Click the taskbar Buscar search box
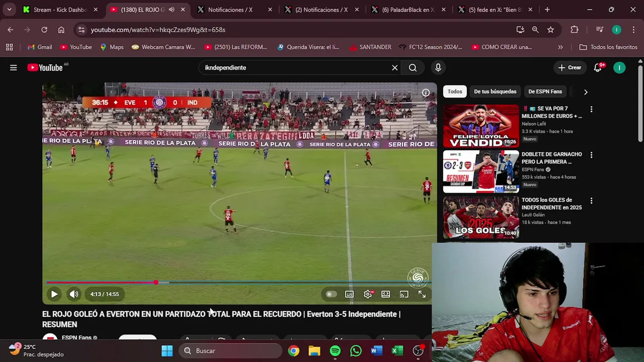The height and width of the screenshot is (362, 644). tap(229, 351)
